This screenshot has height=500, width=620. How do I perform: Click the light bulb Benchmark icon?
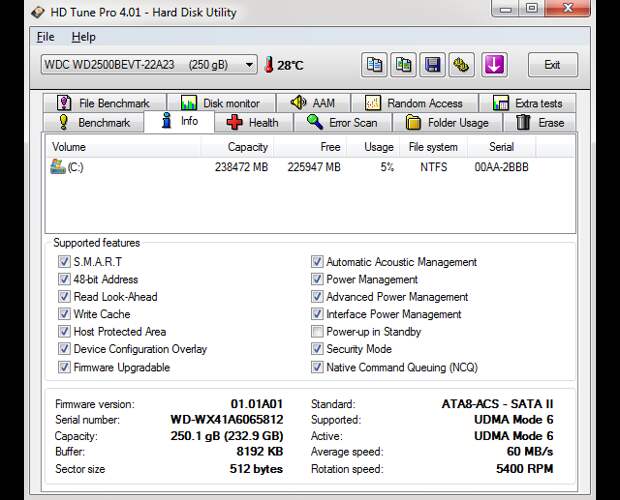click(63, 122)
